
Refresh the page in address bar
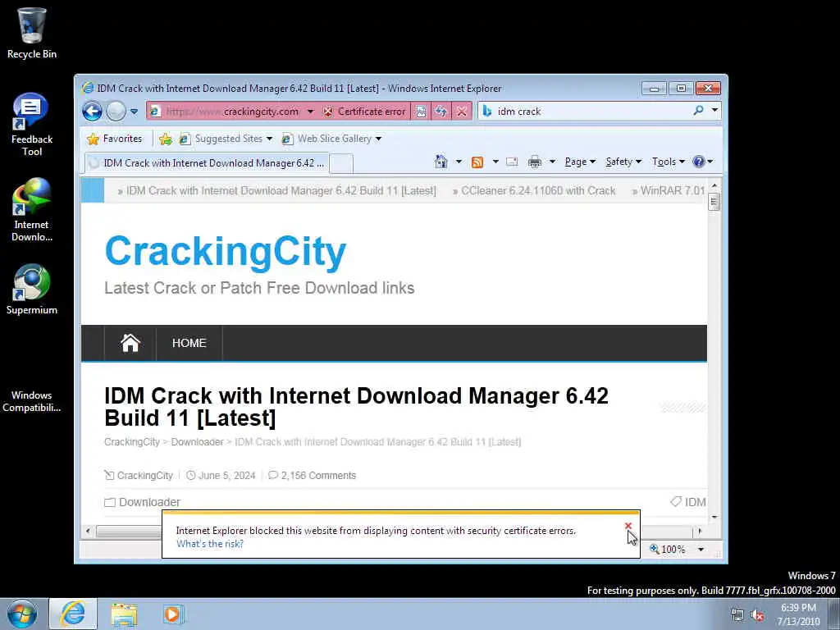(x=441, y=112)
